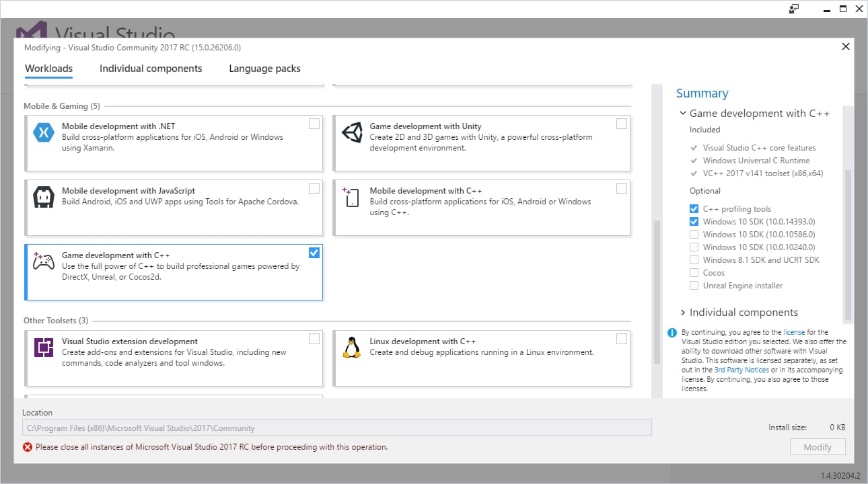Enable the Unreal Engine installer option

pos(694,286)
